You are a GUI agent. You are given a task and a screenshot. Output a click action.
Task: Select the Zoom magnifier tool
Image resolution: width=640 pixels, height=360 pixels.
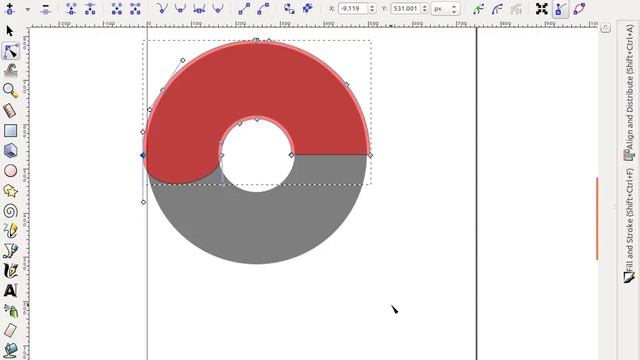point(10,91)
